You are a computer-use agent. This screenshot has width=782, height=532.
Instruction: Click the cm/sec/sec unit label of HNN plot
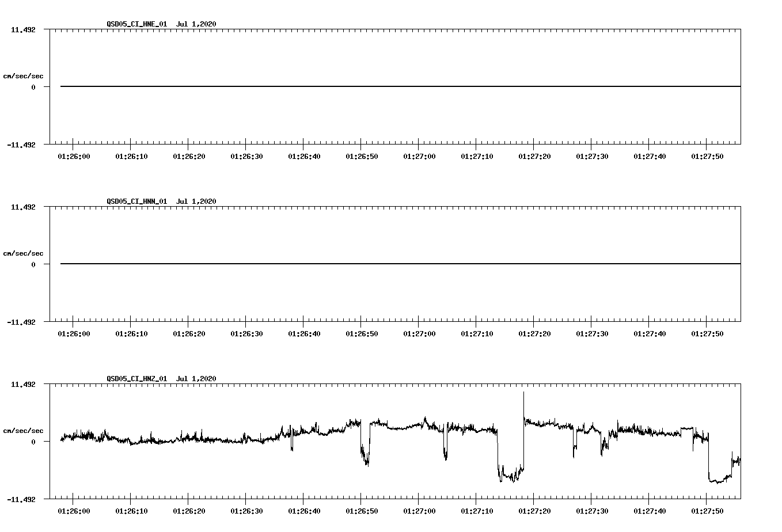tap(23, 253)
